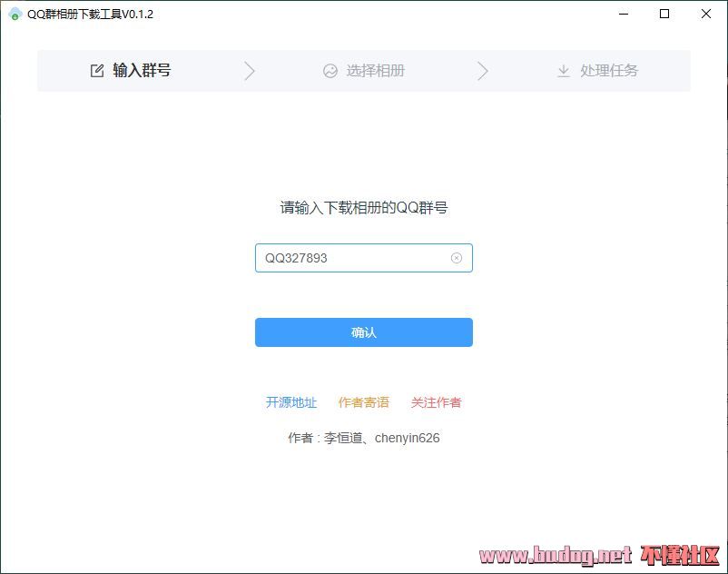The width and height of the screenshot is (728, 574).
Task: Click the window title QQ群相册下载工具V0.1.2
Action: (x=90, y=14)
